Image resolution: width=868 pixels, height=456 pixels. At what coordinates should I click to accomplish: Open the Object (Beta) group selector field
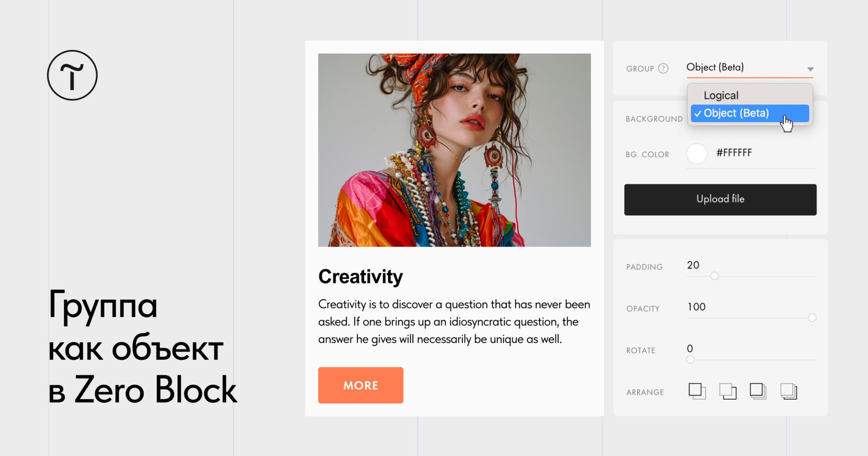(x=750, y=68)
